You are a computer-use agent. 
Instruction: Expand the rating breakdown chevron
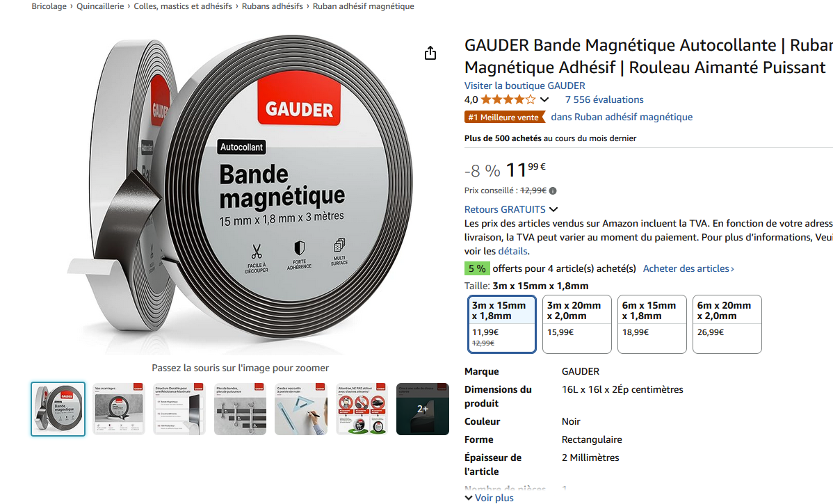click(544, 99)
